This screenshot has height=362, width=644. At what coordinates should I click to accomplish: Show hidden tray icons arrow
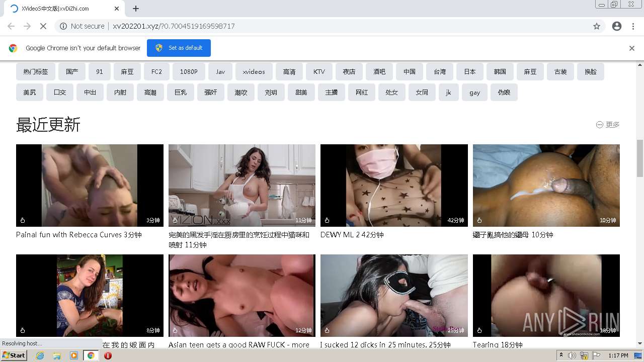click(x=561, y=355)
